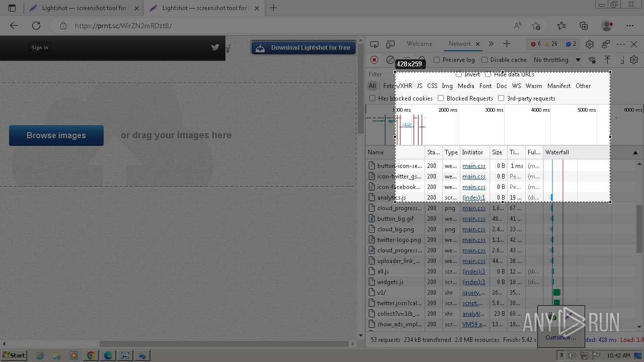Click Download Lightshot for free button
The image size is (644, 362).
(304, 48)
